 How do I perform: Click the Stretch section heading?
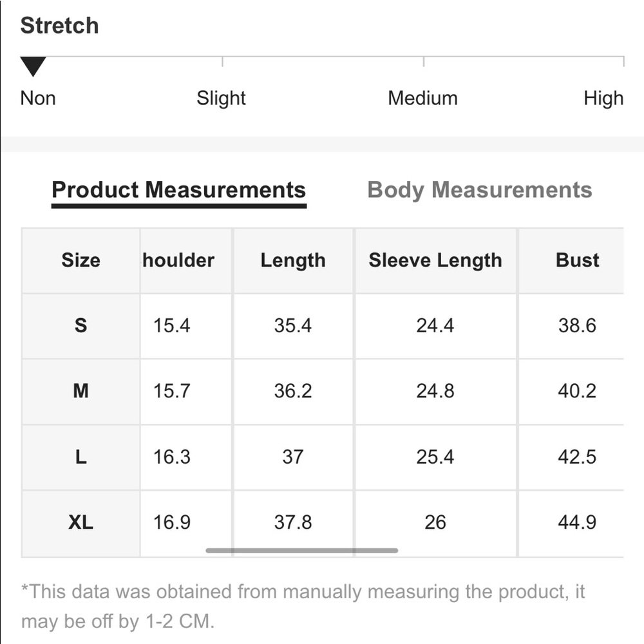[x=59, y=26]
